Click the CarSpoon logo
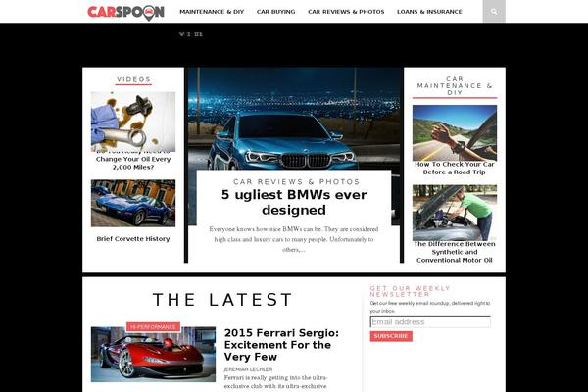 pyautogui.click(x=126, y=13)
